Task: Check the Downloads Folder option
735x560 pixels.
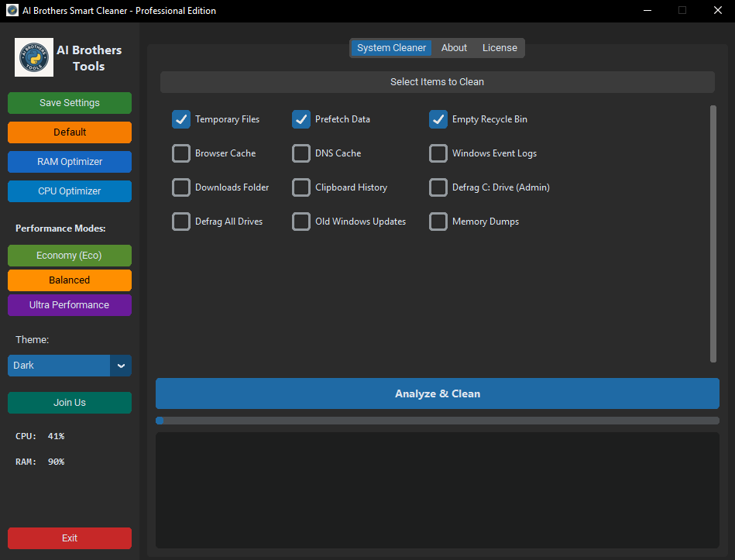Action: coord(181,187)
